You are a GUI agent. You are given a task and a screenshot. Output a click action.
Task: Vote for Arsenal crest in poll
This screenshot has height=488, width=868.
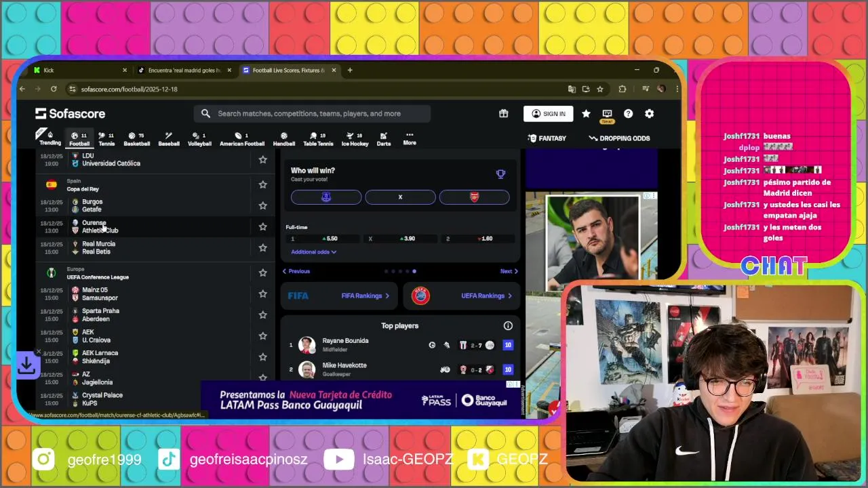[474, 197]
